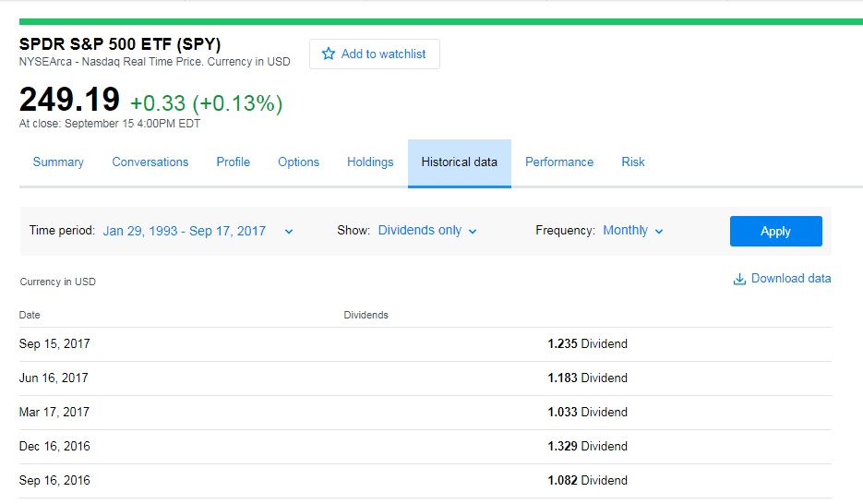Viewport: 863px width, 504px height.
Task: View the Holdings tab
Action: [370, 162]
